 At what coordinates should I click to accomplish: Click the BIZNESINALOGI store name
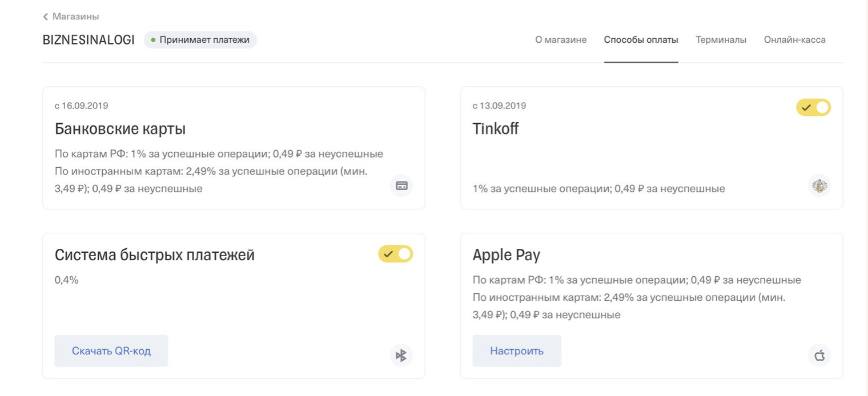89,40
